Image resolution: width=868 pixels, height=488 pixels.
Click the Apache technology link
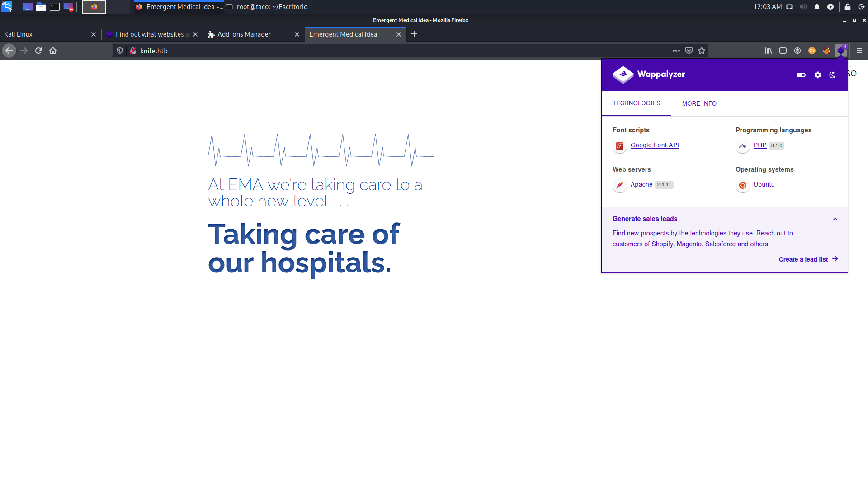(x=641, y=184)
